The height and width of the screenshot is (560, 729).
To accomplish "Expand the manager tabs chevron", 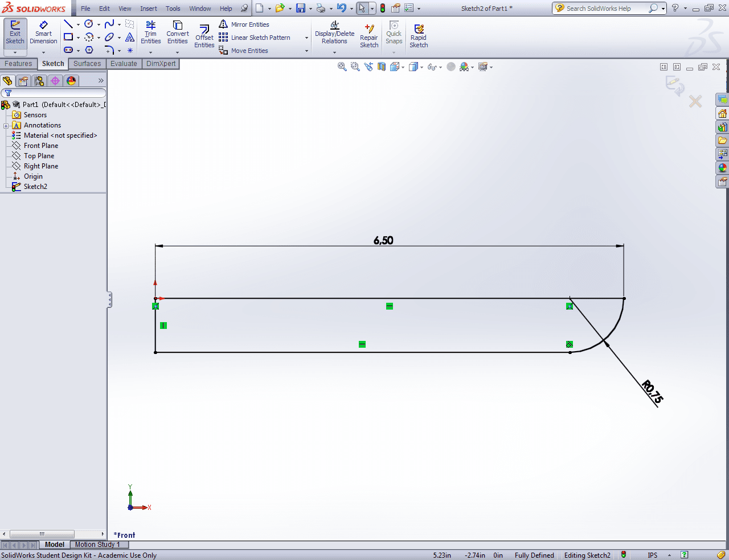I will pyautogui.click(x=101, y=81).
